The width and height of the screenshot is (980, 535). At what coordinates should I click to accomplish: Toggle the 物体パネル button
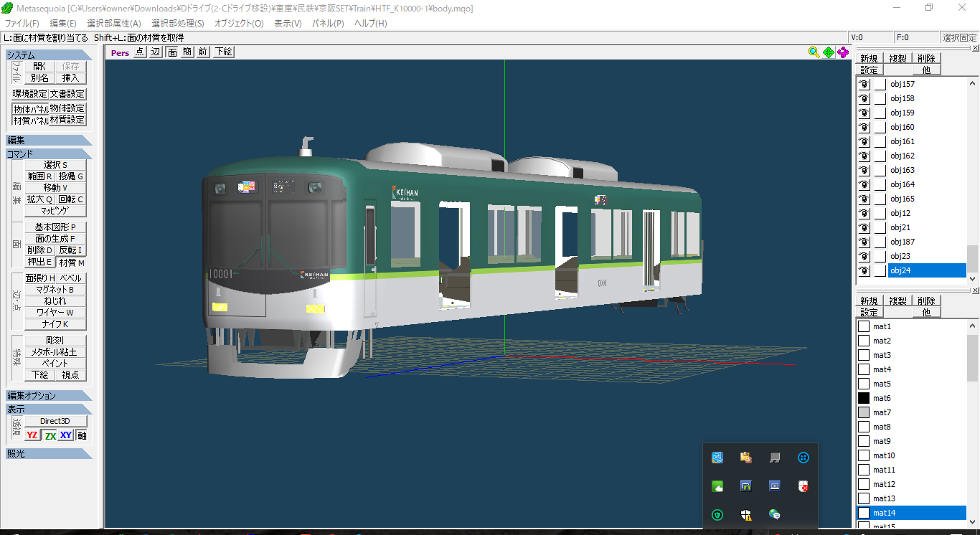click(30, 109)
